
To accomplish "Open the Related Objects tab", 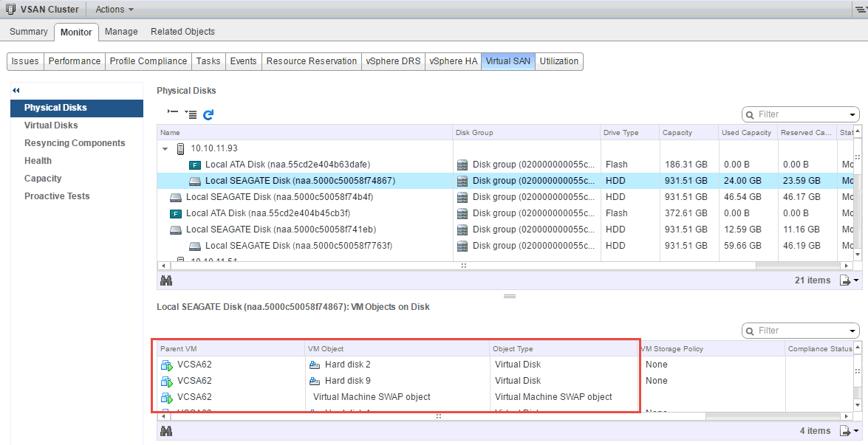I will click(x=182, y=32).
